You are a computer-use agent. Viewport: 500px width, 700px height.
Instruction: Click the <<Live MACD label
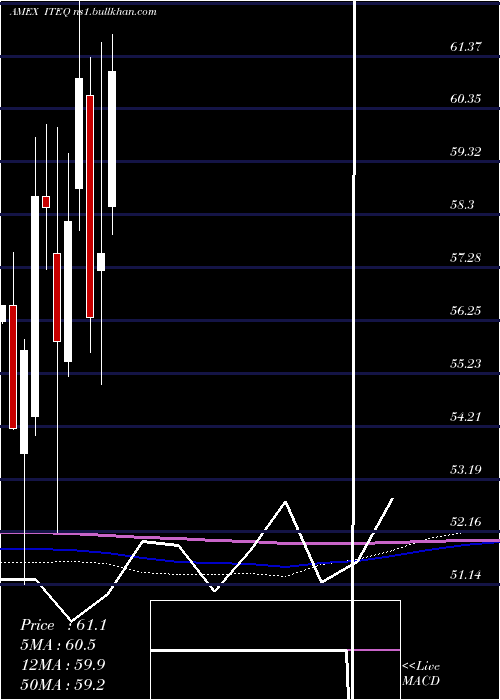pos(421,673)
